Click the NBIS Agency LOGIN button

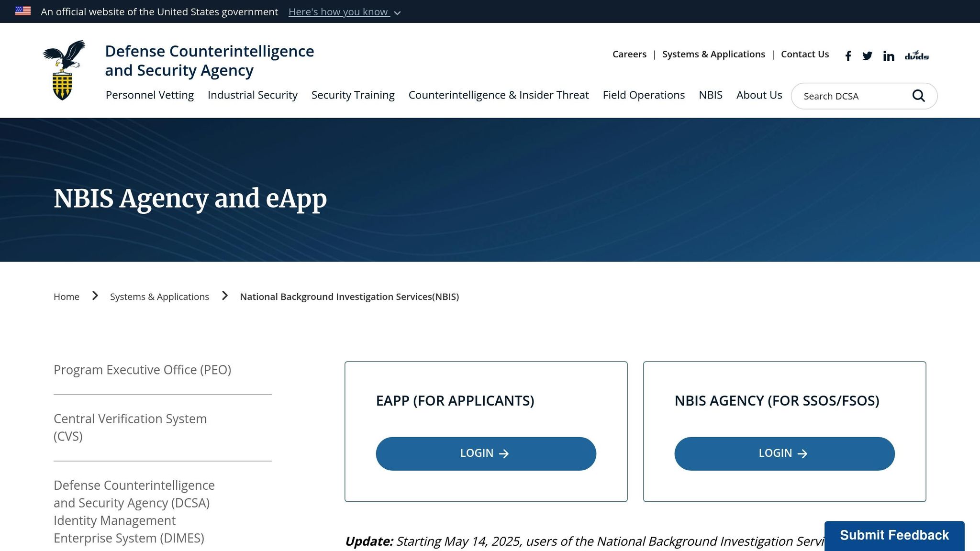[784, 453]
